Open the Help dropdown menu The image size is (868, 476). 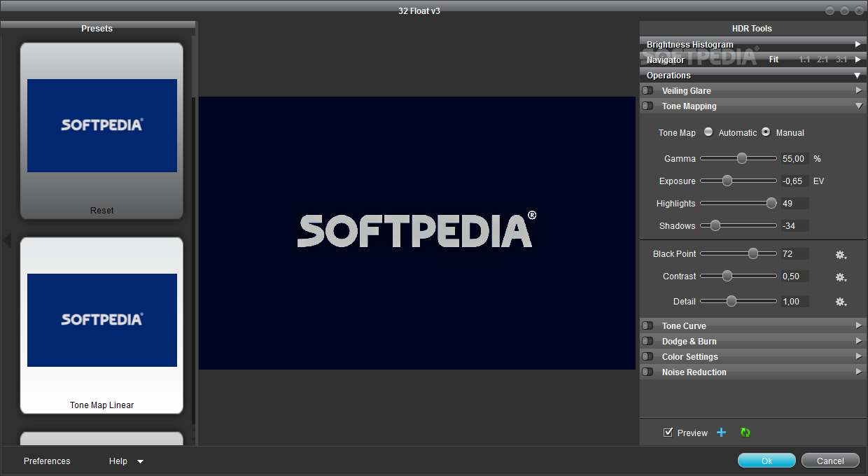click(x=126, y=461)
